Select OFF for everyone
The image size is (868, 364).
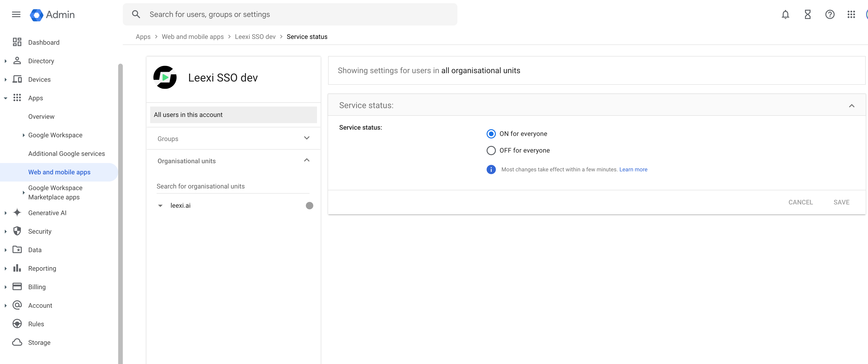click(x=491, y=151)
